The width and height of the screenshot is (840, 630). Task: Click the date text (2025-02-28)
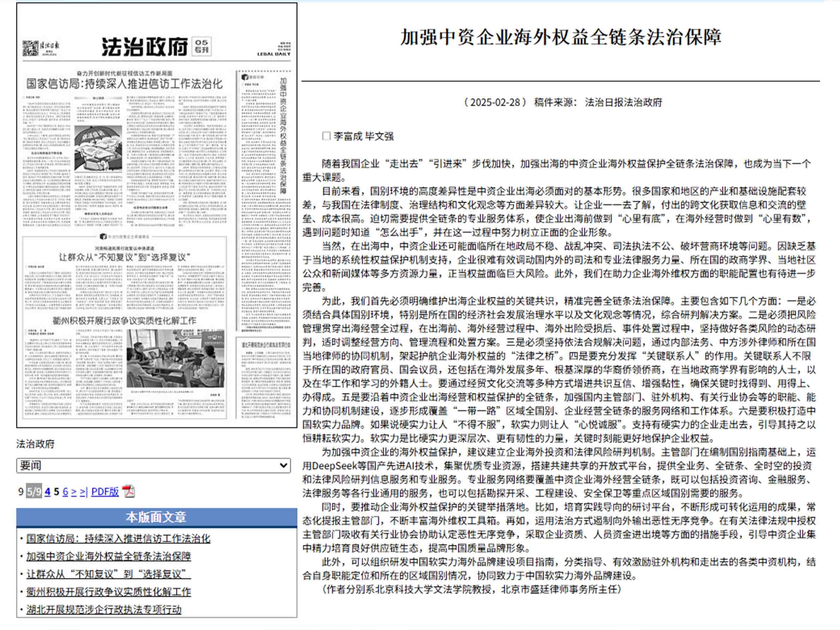(495, 103)
